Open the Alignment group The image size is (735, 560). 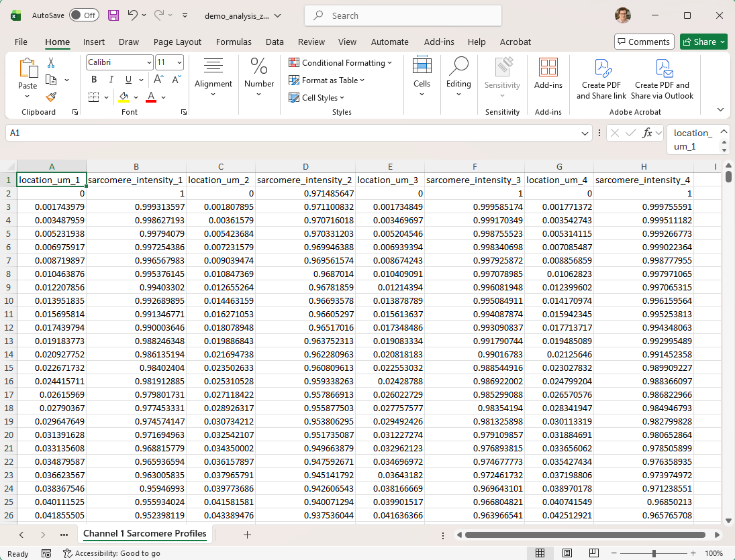pyautogui.click(x=213, y=77)
